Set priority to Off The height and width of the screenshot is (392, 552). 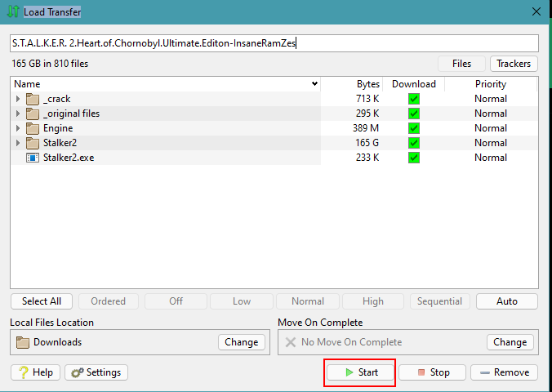(x=176, y=301)
